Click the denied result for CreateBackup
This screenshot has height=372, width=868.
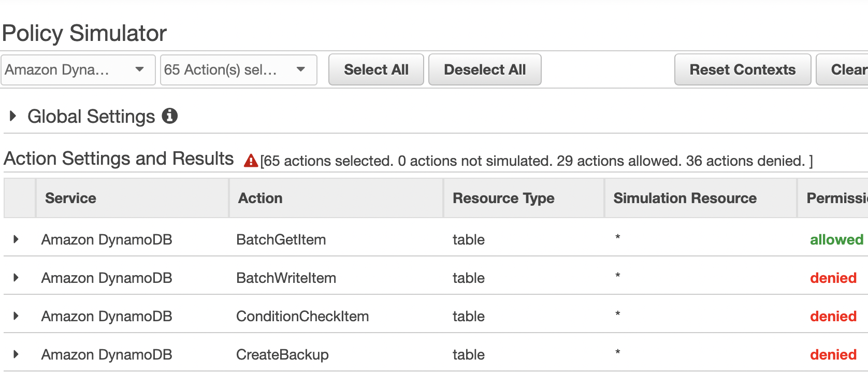[833, 355]
